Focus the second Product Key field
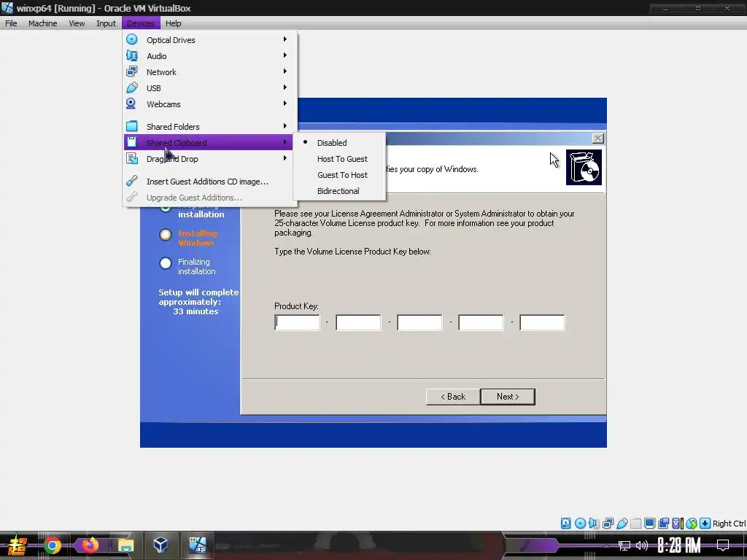This screenshot has height=560, width=747. tap(358, 322)
